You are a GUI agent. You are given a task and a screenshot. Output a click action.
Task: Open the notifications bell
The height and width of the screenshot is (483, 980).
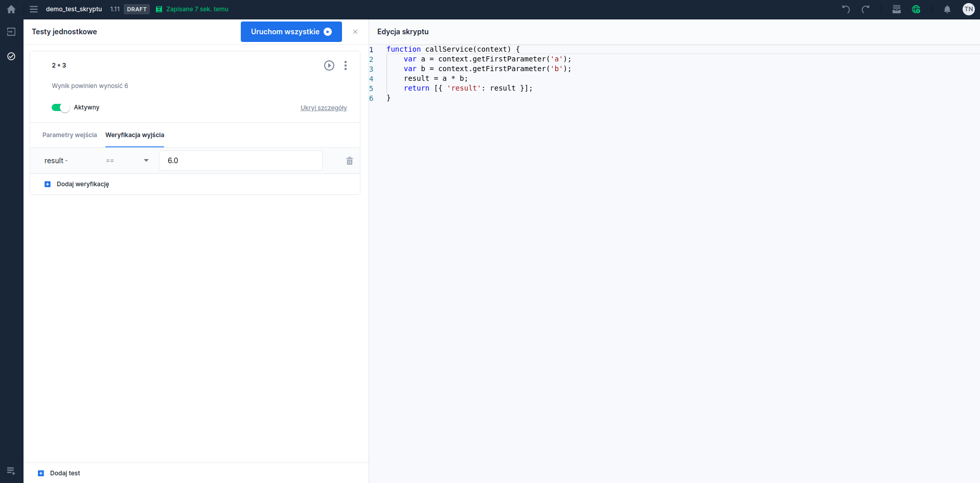pos(947,9)
